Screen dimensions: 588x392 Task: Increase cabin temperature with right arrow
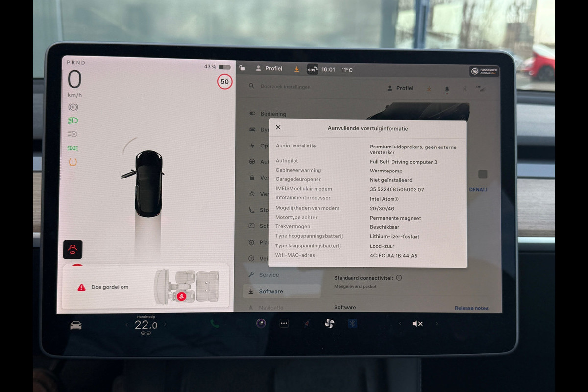[165, 324]
